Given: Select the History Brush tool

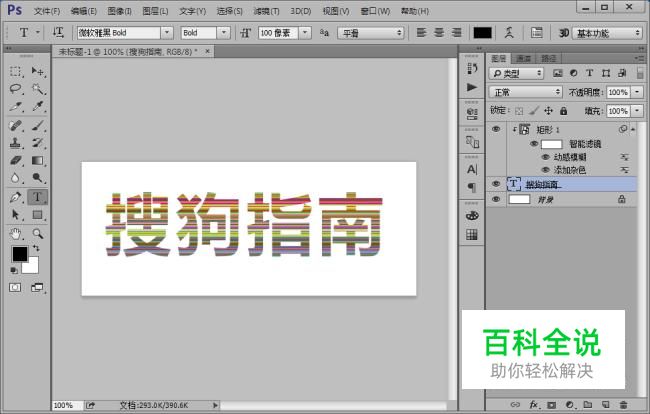Looking at the screenshot, I should tap(38, 143).
